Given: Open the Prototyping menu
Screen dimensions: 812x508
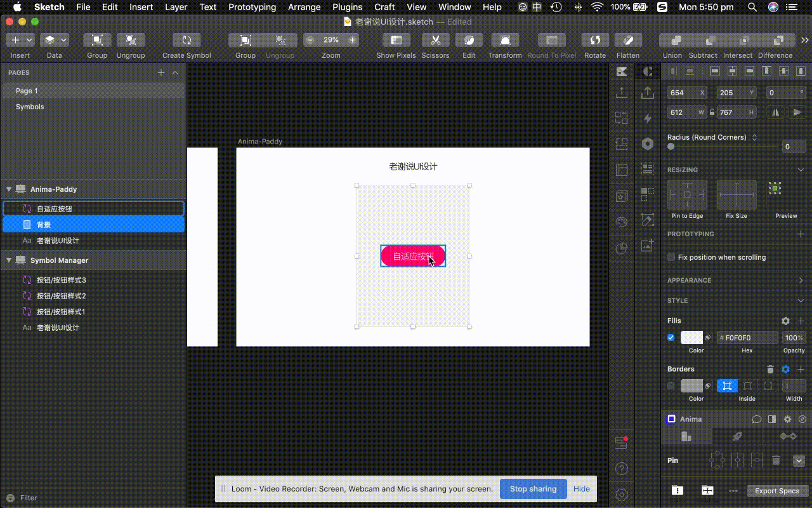Looking at the screenshot, I should pyautogui.click(x=252, y=7).
